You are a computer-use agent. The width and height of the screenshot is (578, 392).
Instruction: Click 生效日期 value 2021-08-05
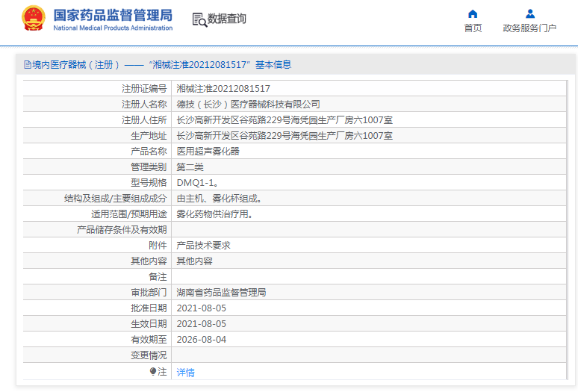pos(202,324)
